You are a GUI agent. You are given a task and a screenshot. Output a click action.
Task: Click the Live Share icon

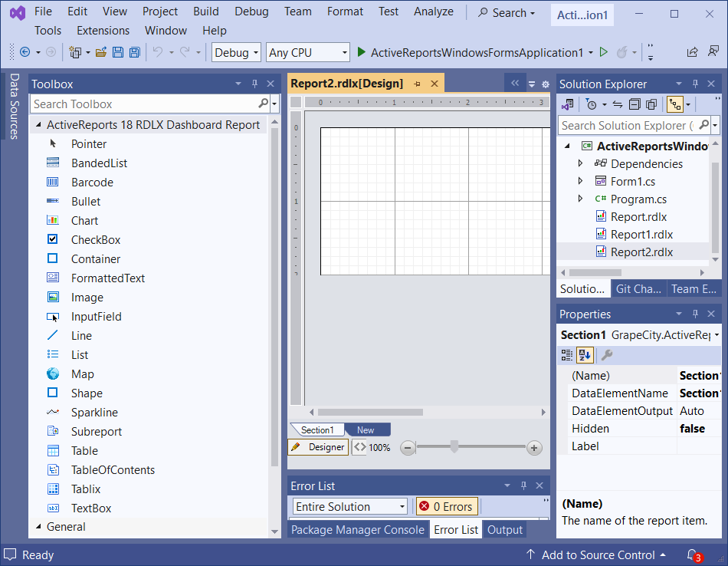(x=692, y=52)
